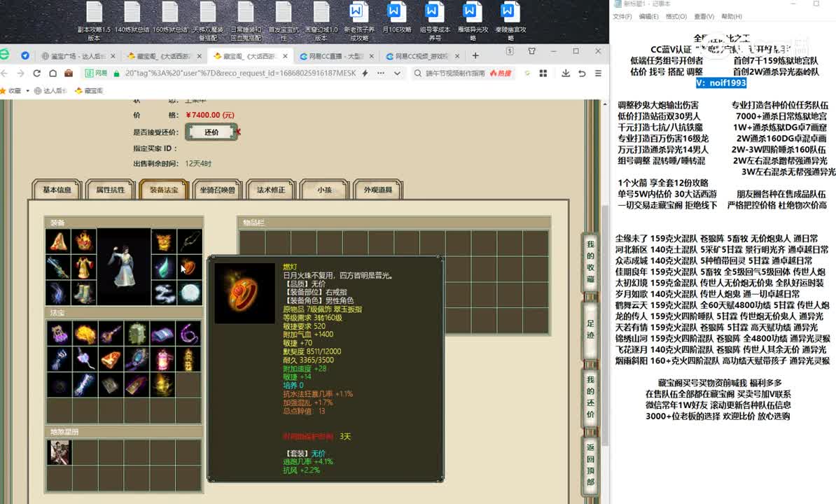Image resolution: width=836 pixels, height=504 pixels.
Task: Click 返回顶部 side button
Action: (x=590, y=464)
